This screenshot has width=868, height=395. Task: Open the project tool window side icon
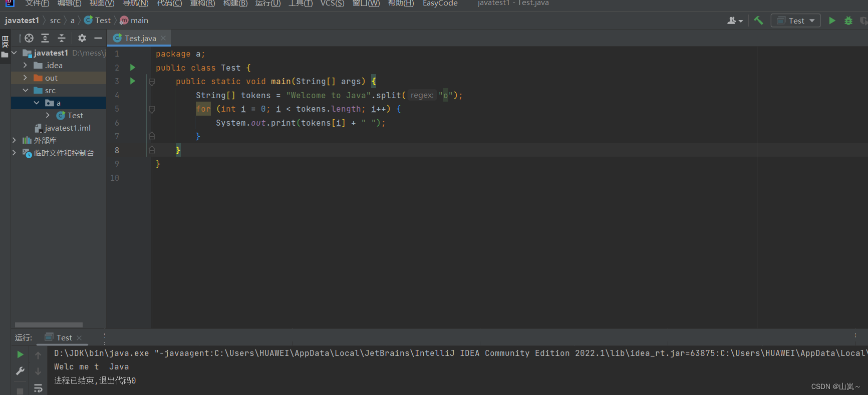coord(5,47)
